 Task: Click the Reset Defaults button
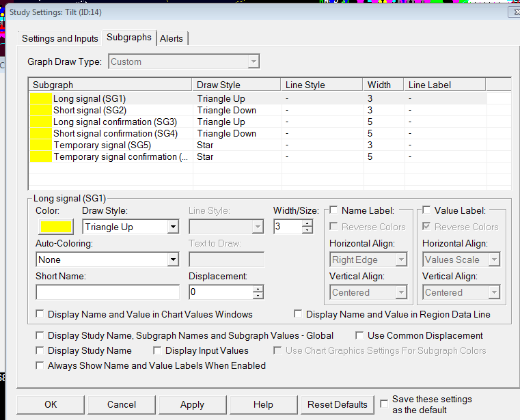(338, 404)
